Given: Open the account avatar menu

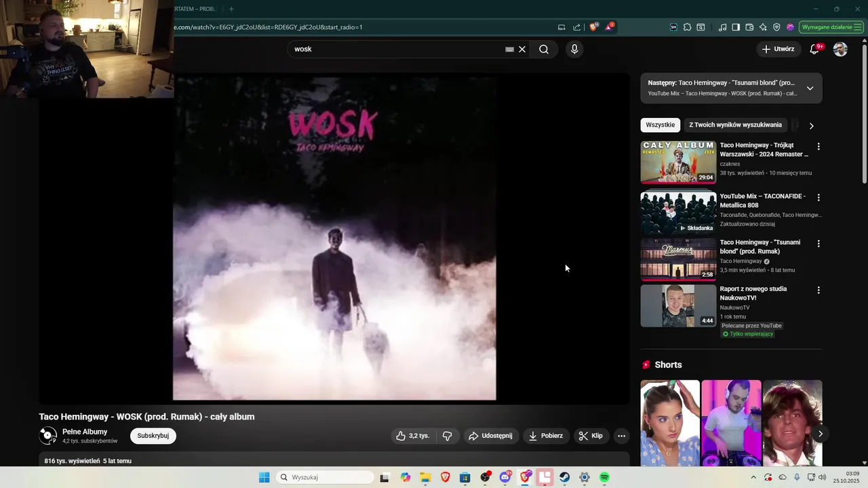Looking at the screenshot, I should point(840,49).
